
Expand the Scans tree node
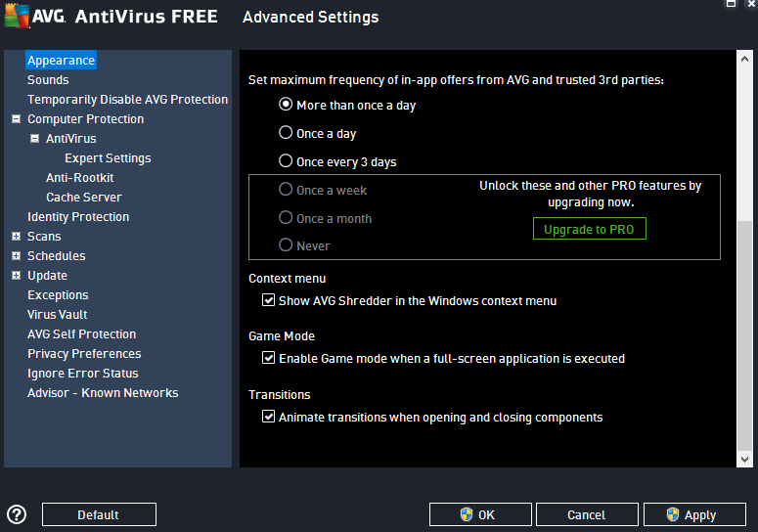16,237
